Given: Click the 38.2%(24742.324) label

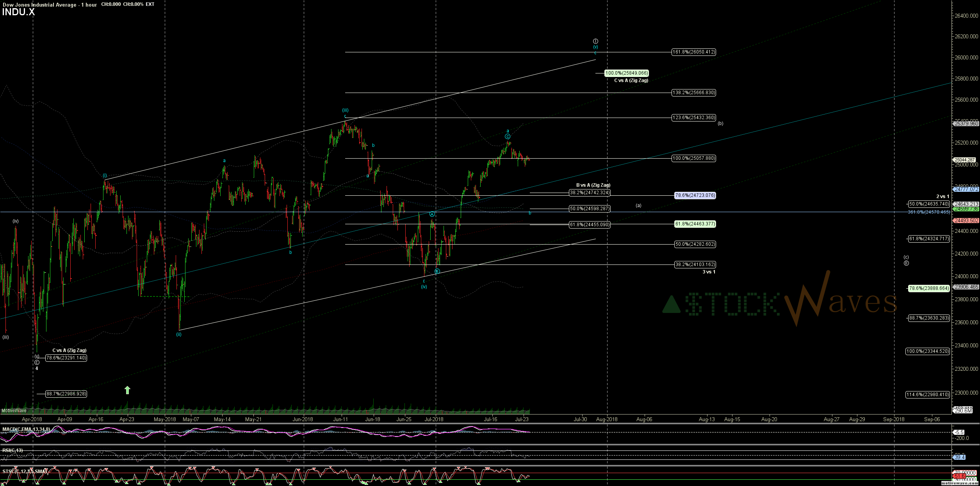Looking at the screenshot, I should [x=590, y=193].
